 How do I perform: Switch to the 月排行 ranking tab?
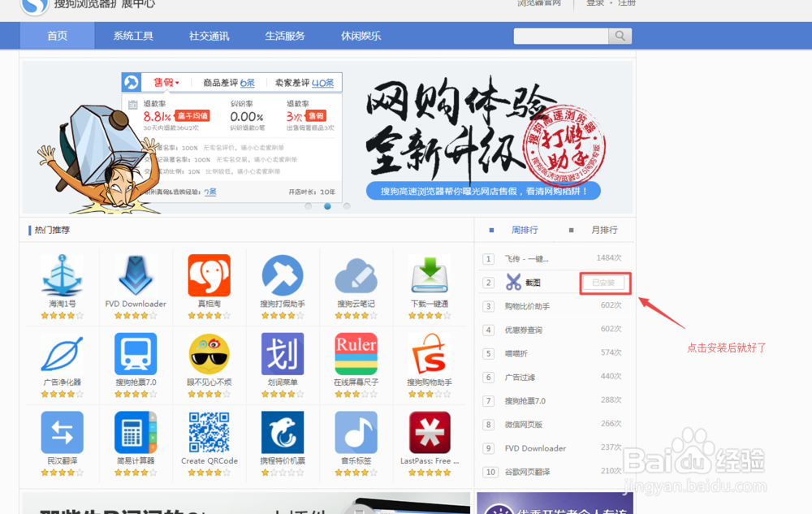click(604, 230)
